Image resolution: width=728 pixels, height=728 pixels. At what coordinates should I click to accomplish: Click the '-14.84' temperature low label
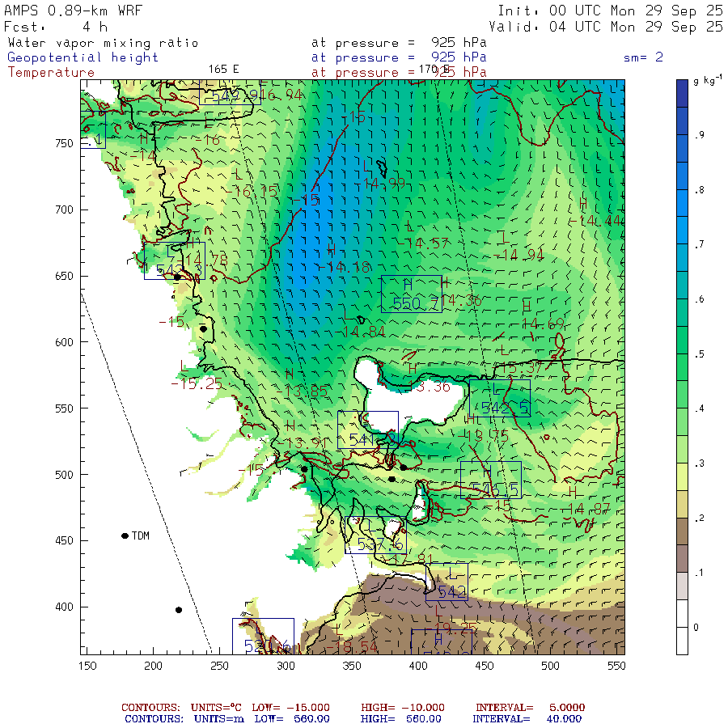(x=360, y=332)
